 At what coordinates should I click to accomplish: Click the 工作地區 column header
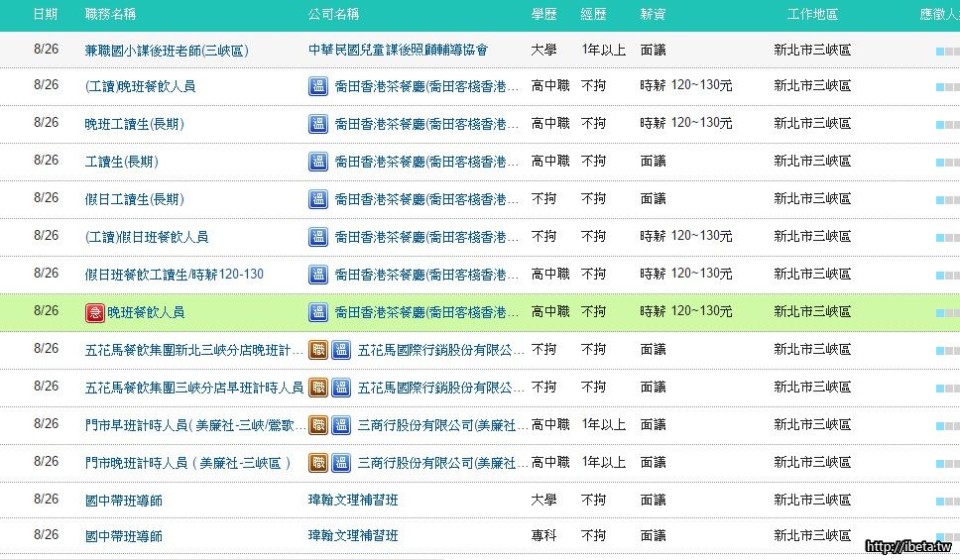(x=812, y=15)
